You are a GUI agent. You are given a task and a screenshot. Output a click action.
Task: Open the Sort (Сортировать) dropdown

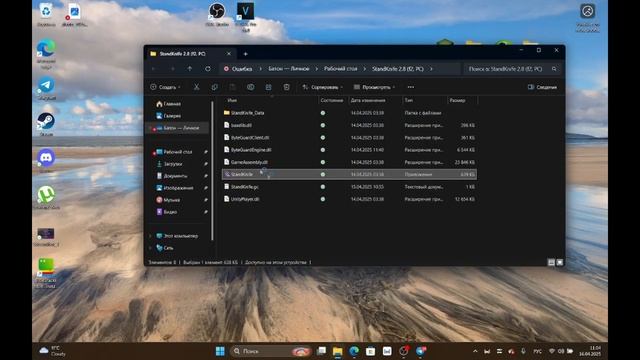coord(322,87)
